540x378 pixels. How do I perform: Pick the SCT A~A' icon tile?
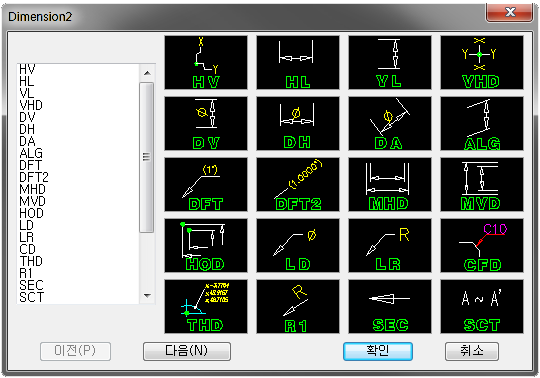(482, 306)
